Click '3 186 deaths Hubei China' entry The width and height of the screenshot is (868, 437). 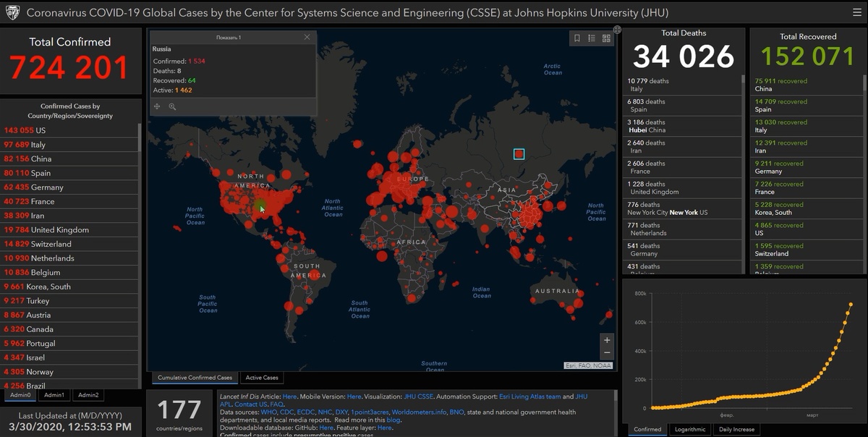pos(682,127)
